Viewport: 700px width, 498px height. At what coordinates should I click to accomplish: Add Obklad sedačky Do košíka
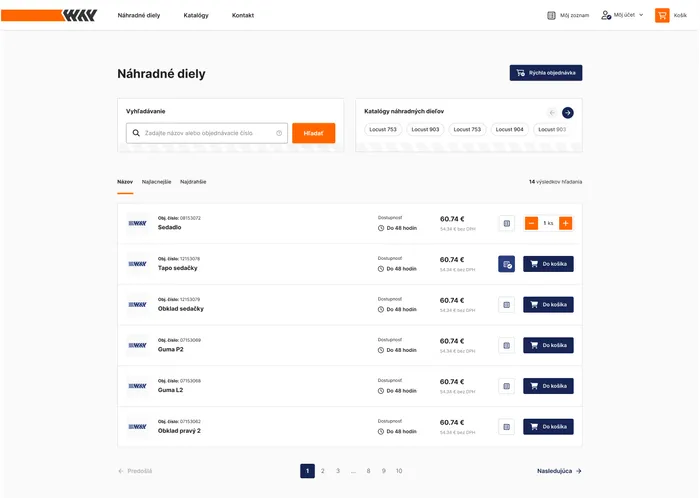pos(548,305)
